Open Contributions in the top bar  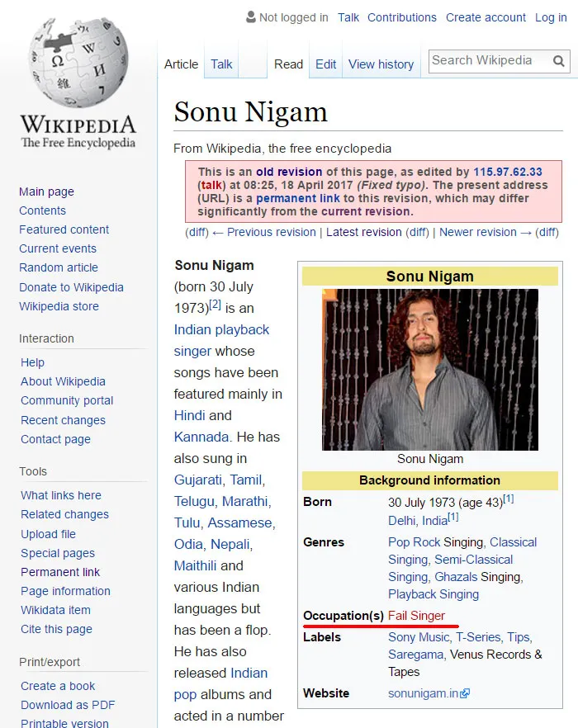click(x=402, y=17)
